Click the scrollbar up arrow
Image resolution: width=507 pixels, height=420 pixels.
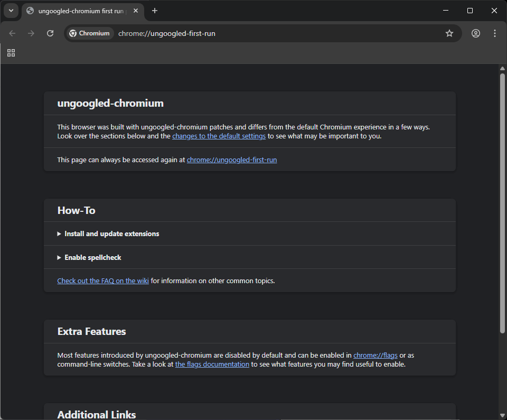click(x=502, y=68)
